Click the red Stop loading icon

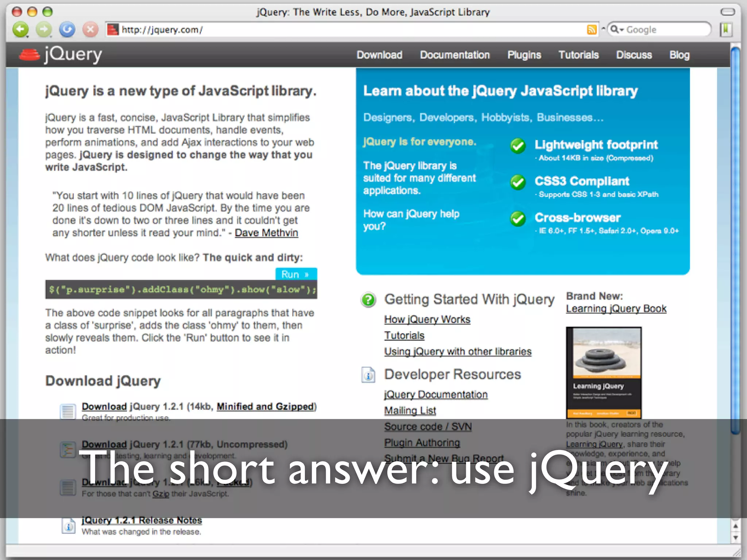coord(90,30)
